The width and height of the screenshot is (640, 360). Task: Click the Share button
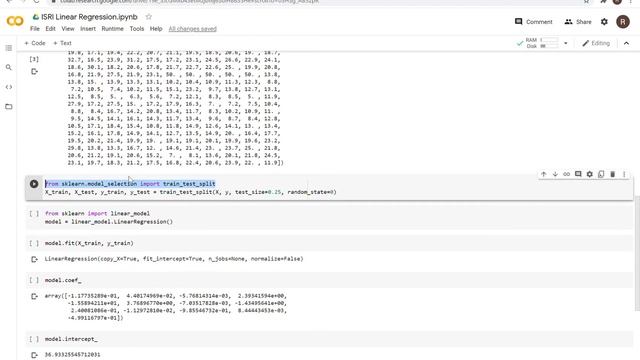pyautogui.click(x=578, y=22)
